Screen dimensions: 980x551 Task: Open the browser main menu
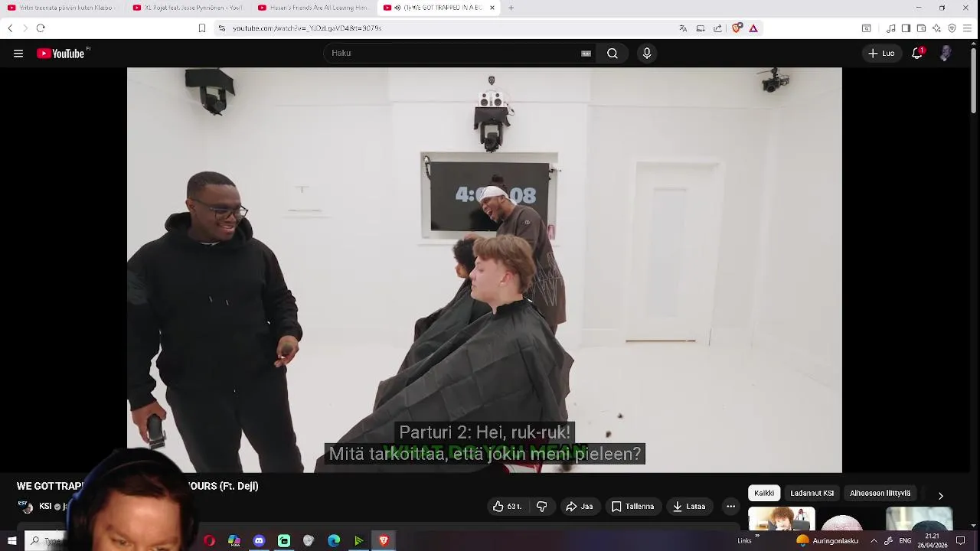968,28
